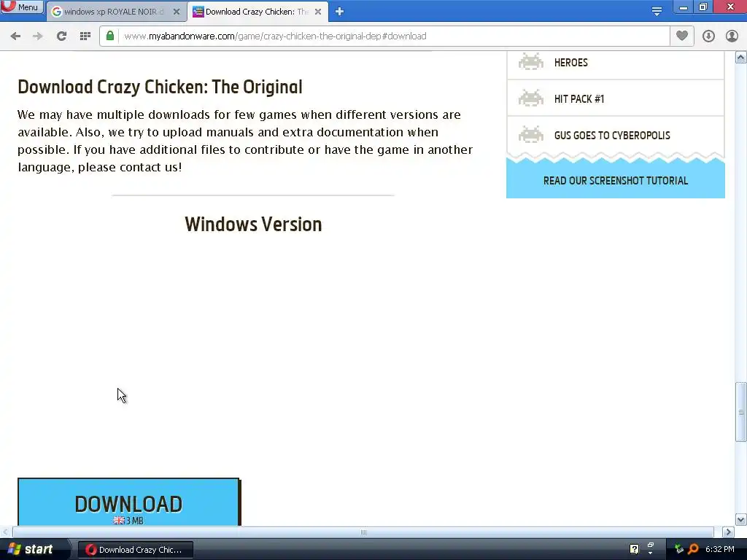This screenshot has height=560, width=747.
Task: Open the browser downloads icon
Action: pyautogui.click(x=708, y=36)
